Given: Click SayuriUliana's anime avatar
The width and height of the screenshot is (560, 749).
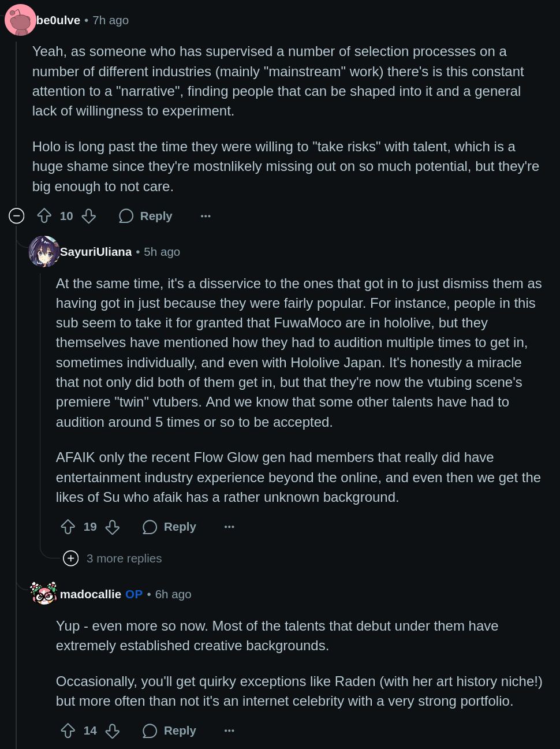Looking at the screenshot, I should (44, 252).
